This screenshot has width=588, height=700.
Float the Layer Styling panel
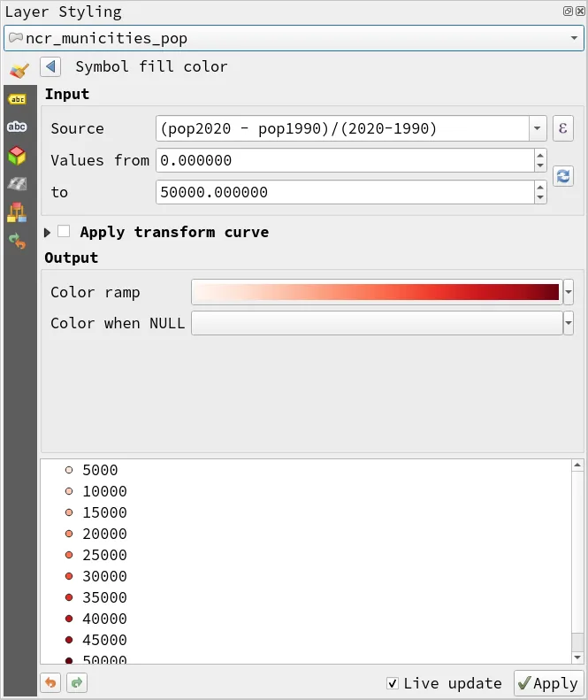point(568,12)
